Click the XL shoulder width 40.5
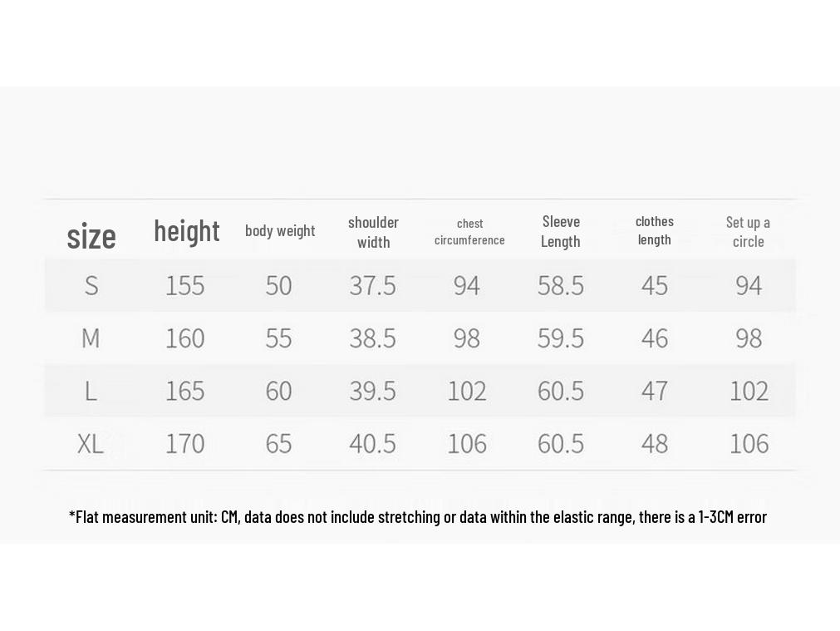Image resolution: width=840 pixels, height=631 pixels. (373, 444)
